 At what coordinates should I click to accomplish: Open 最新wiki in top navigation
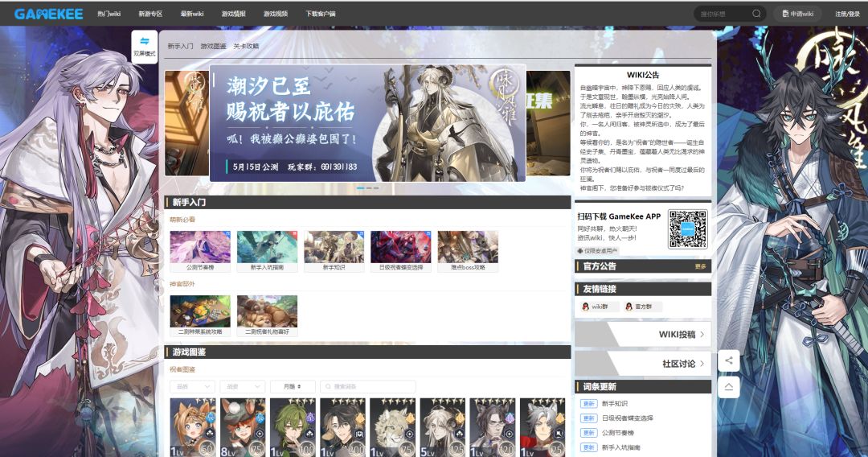[192, 14]
